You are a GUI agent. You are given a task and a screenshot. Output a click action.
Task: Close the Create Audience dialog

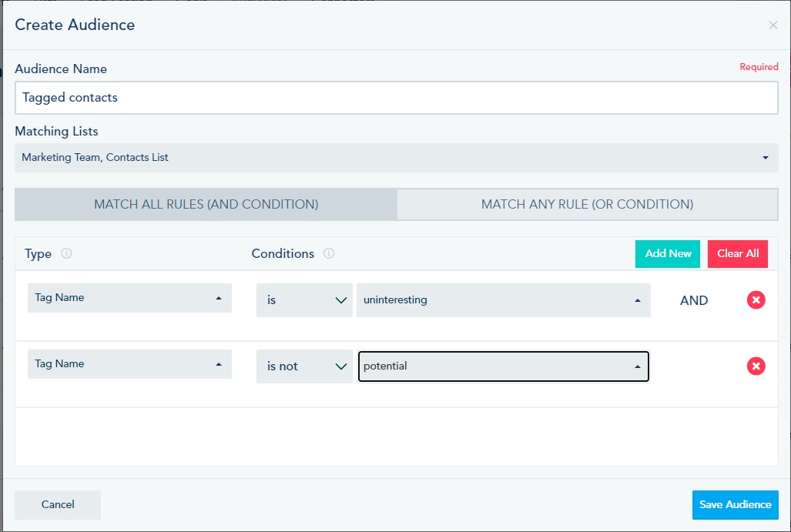click(773, 25)
